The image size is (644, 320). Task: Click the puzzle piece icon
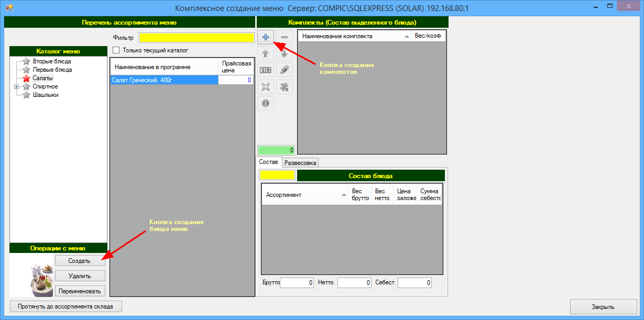pyautogui.click(x=285, y=87)
